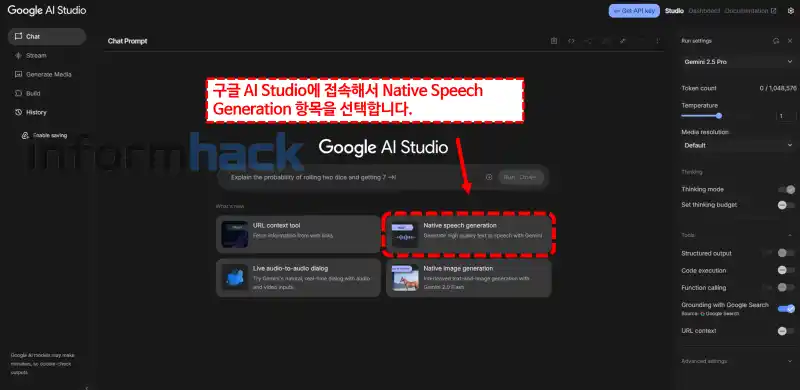This screenshot has height=390, width=800.
Task: Click the add media plus icon in prompt box
Action: click(x=489, y=177)
